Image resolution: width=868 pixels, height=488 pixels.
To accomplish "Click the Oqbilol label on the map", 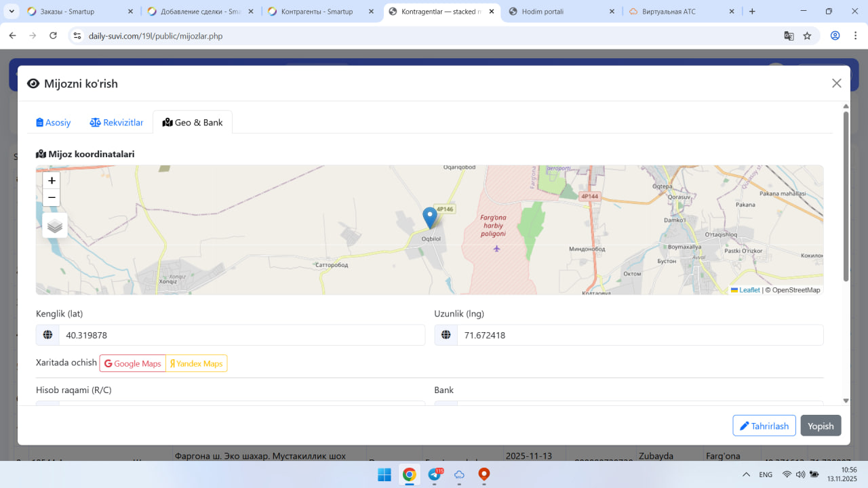I will pos(431,239).
